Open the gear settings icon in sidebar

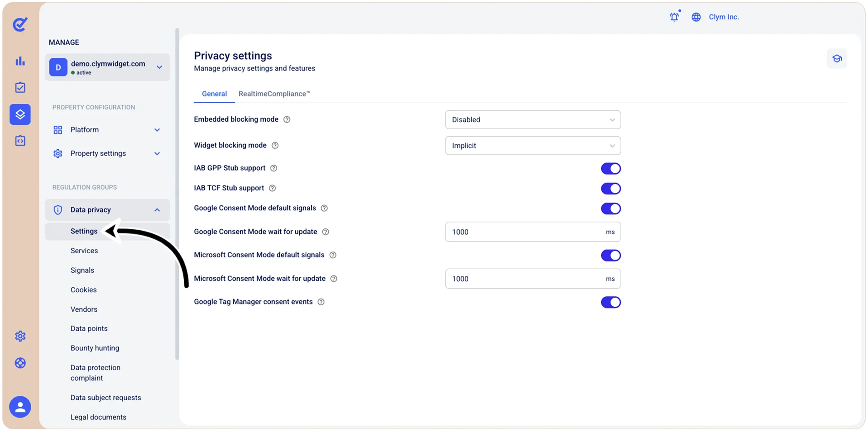20,336
